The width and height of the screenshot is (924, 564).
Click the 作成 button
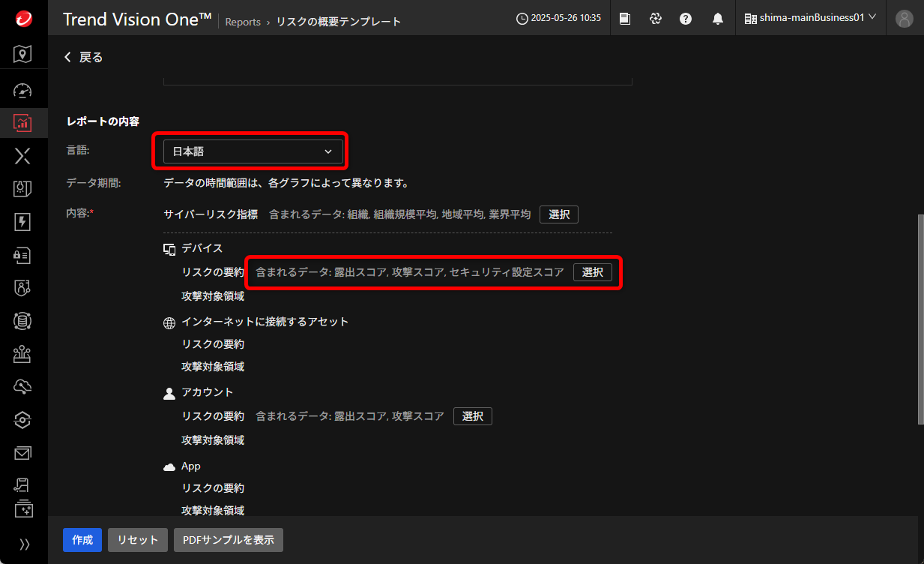[x=82, y=540]
